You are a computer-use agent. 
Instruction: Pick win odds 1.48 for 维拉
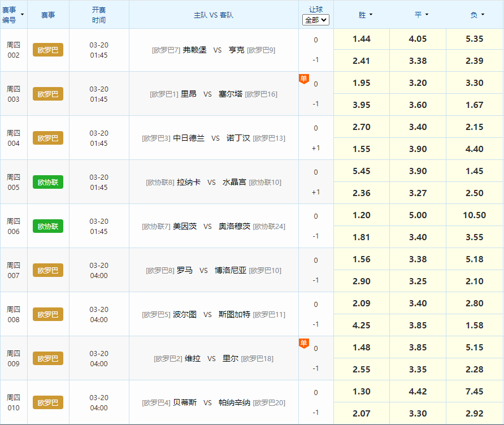tap(362, 347)
